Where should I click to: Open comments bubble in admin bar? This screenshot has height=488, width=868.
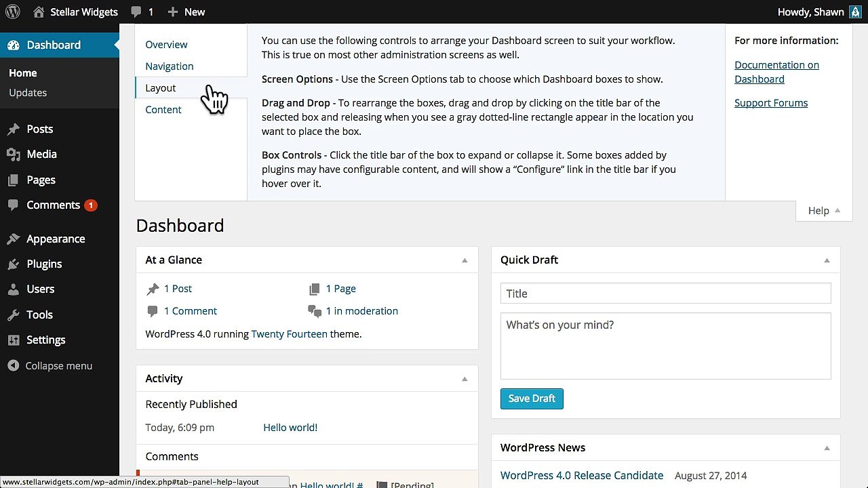tap(136, 12)
